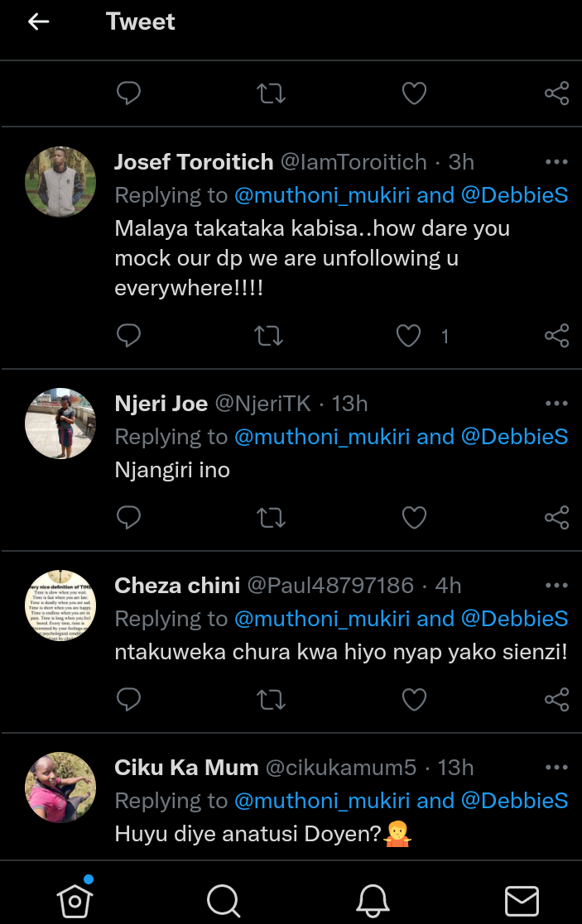Like Josef Toroitich's tweet
The image size is (582, 924).
coord(408,335)
